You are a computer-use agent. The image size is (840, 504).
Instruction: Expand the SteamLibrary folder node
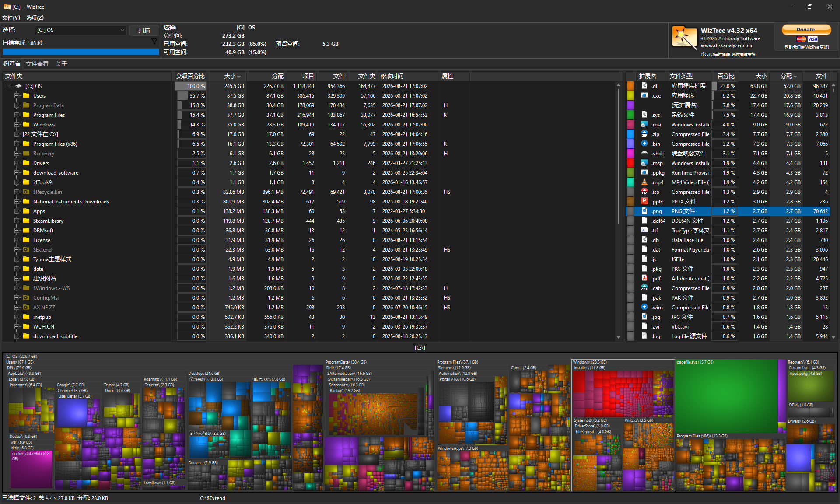[x=17, y=220]
